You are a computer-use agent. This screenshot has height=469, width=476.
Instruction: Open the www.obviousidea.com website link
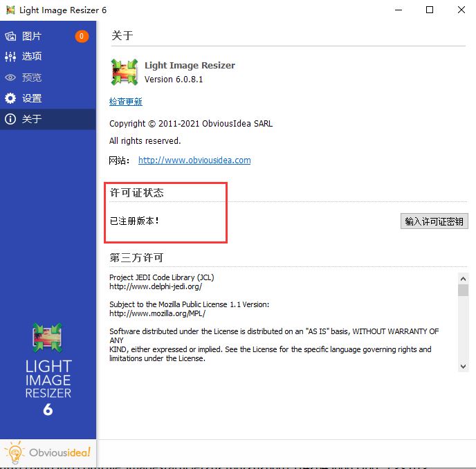pyautogui.click(x=194, y=160)
